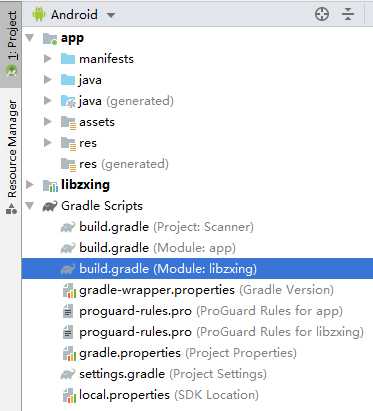Open local.properties (SDK Location)
373x411 pixels.
pyautogui.click(x=169, y=395)
